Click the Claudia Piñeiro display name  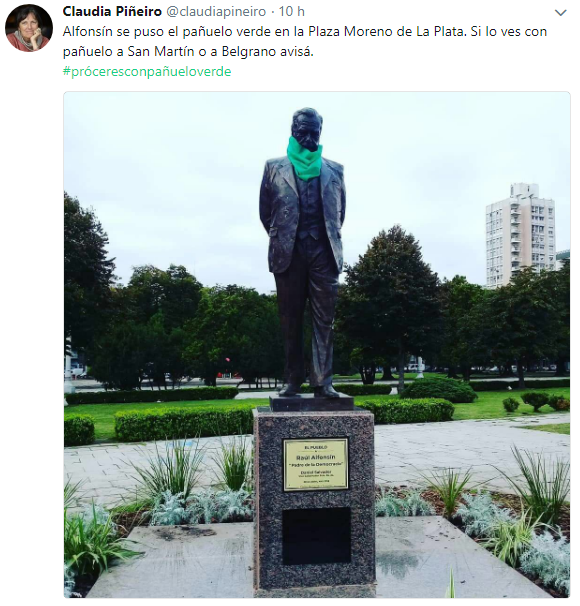pos(112,12)
